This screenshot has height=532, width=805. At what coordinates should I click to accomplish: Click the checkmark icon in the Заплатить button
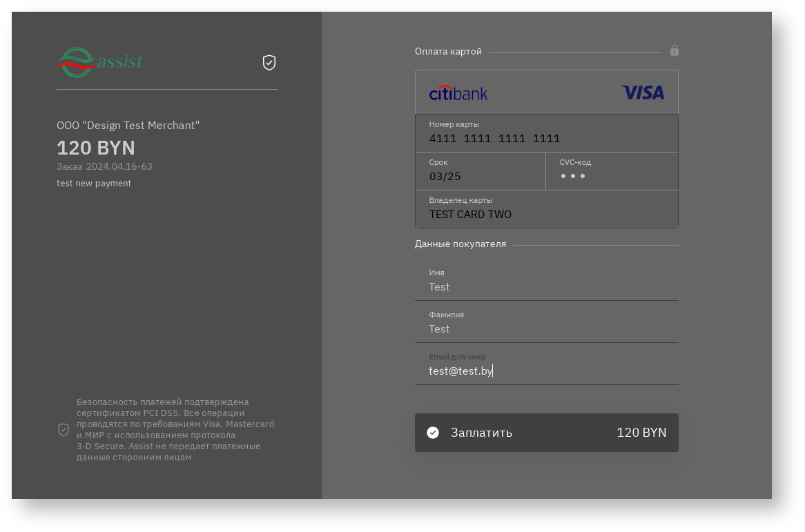pyautogui.click(x=433, y=433)
